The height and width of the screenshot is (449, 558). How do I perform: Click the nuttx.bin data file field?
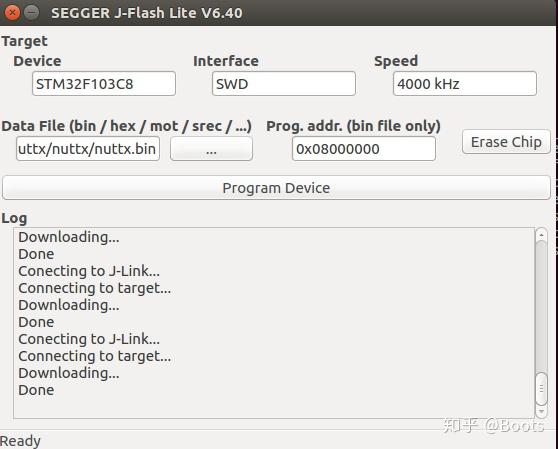pos(88,149)
